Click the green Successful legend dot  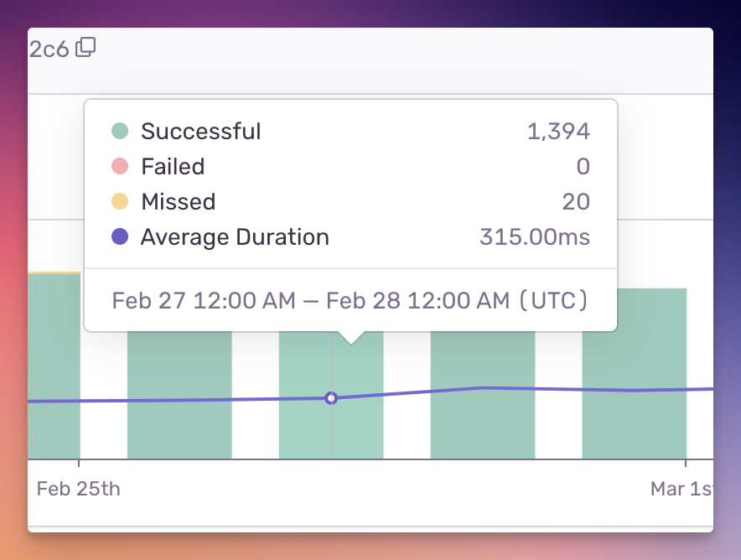coord(122,131)
